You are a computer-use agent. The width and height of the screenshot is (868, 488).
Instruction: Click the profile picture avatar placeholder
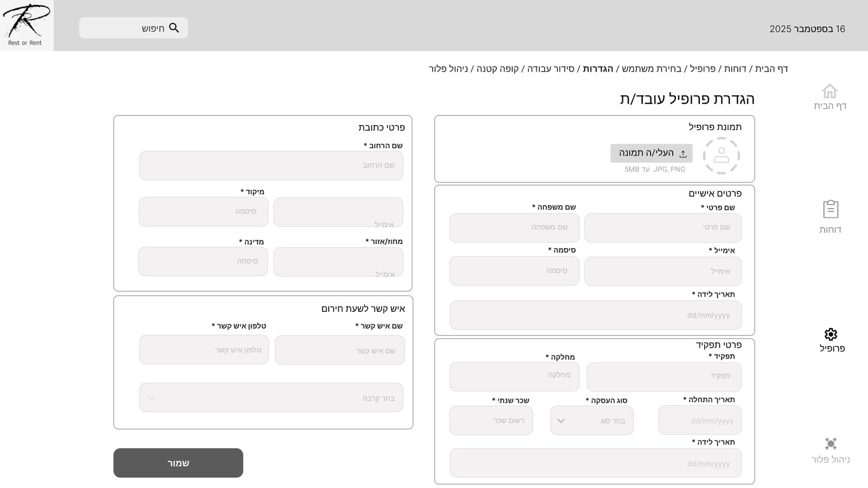pyautogui.click(x=721, y=156)
